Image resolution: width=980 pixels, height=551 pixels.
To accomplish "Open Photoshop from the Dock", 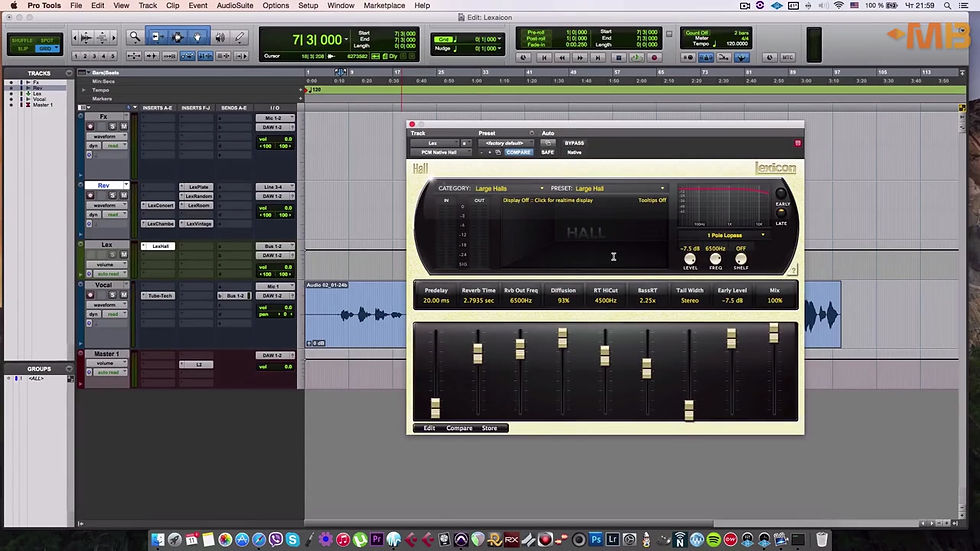I will 596,539.
